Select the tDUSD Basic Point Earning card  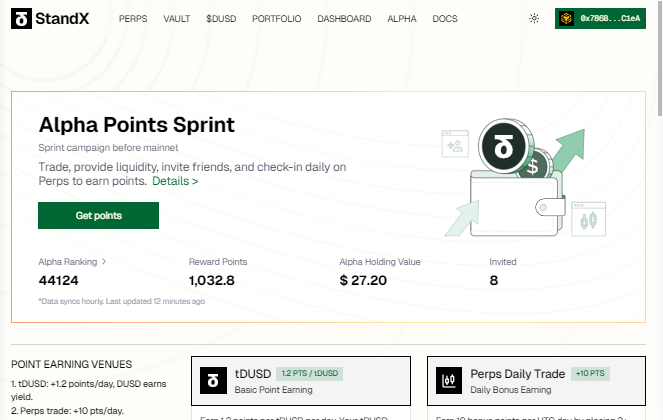pos(301,381)
